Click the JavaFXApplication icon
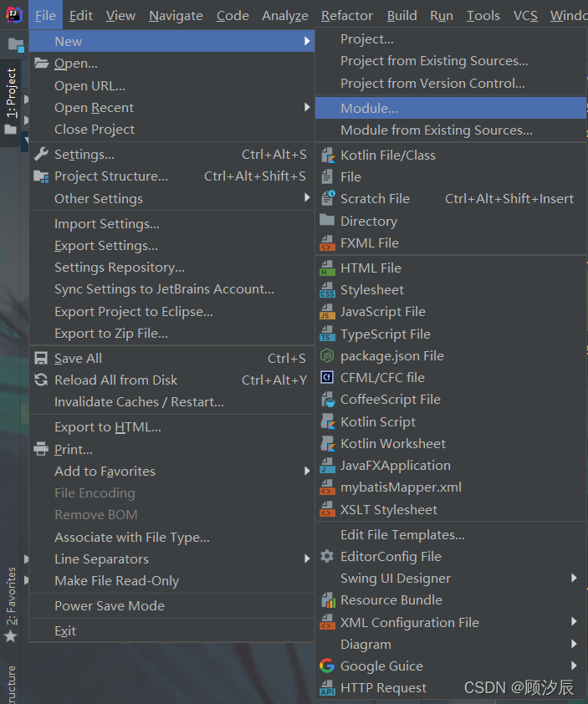The height and width of the screenshot is (704, 588). pyautogui.click(x=328, y=466)
